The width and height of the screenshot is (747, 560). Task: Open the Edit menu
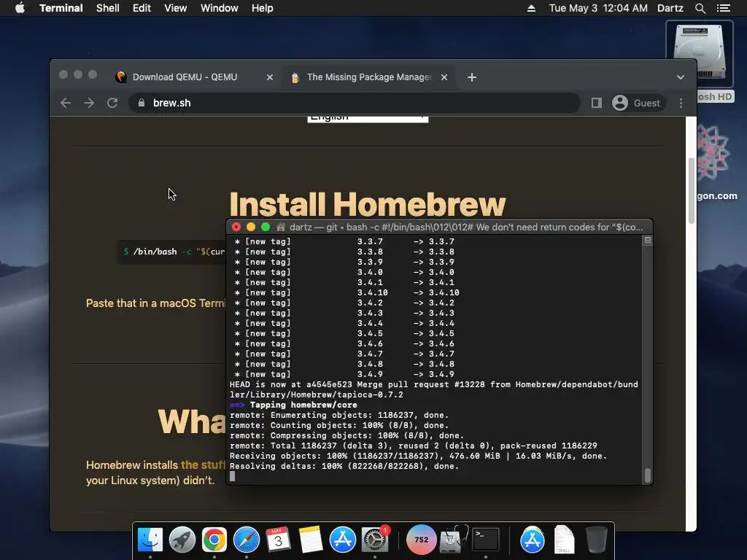pyautogui.click(x=142, y=8)
